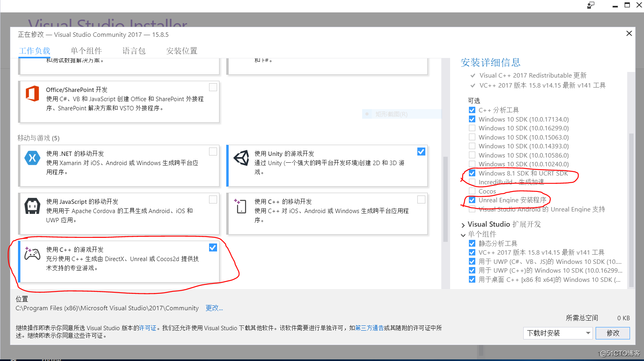
Task: Click the JavaScript Cordova mobile development icon
Action: point(32,206)
